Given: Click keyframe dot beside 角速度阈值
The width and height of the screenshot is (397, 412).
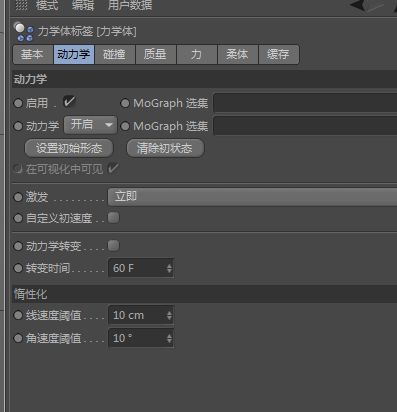Looking at the screenshot, I should tap(18, 338).
